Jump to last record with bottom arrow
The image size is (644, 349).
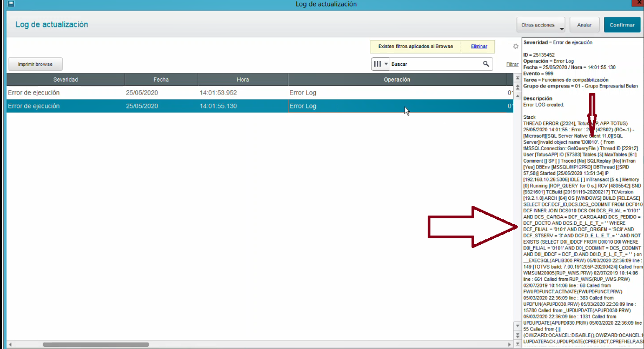coord(517,344)
